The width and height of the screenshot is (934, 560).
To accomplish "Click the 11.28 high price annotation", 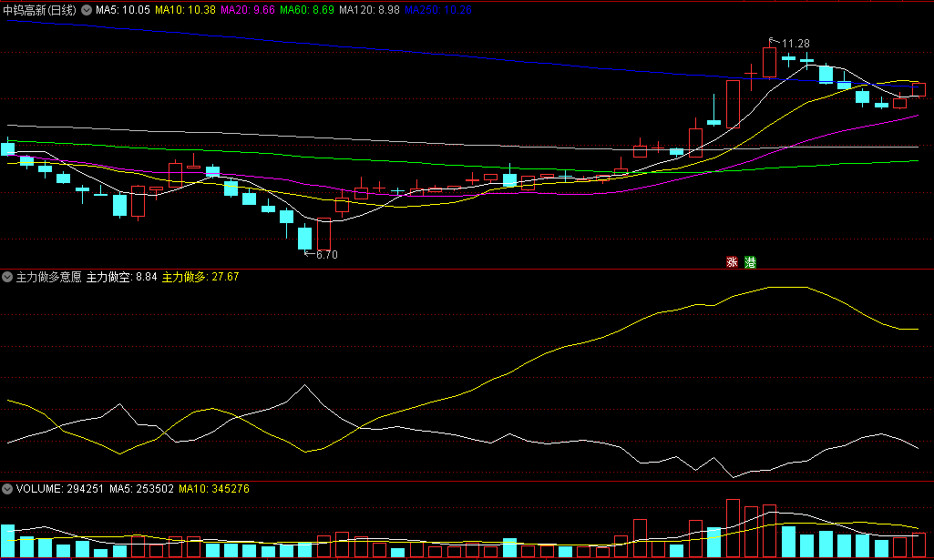I will 795,44.
